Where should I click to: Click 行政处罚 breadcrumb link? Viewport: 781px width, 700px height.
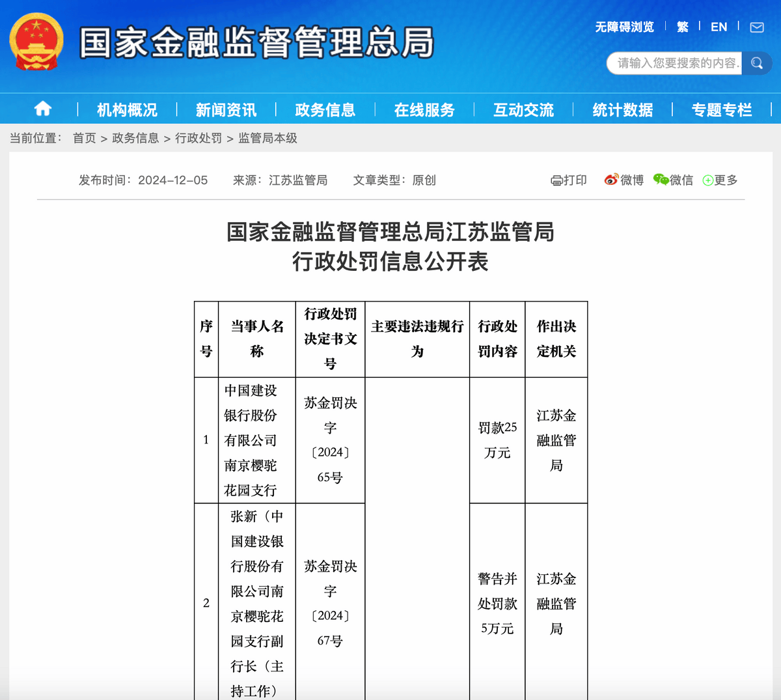199,138
